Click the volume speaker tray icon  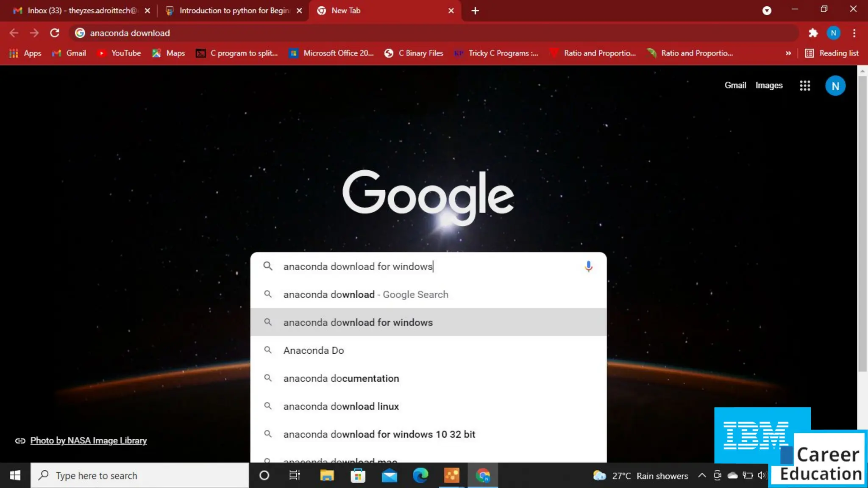[762, 475]
